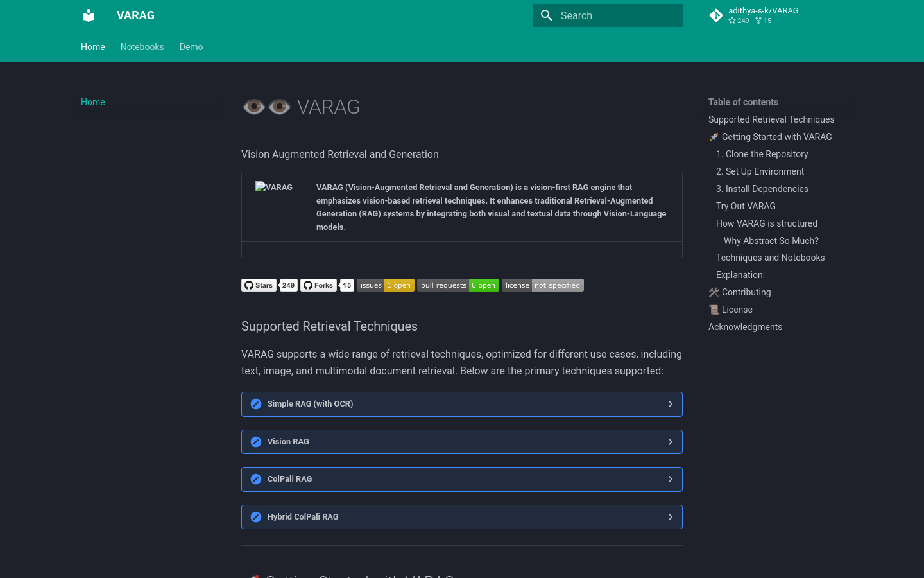Click the pencil icon beside Vision RAG

coord(256,442)
